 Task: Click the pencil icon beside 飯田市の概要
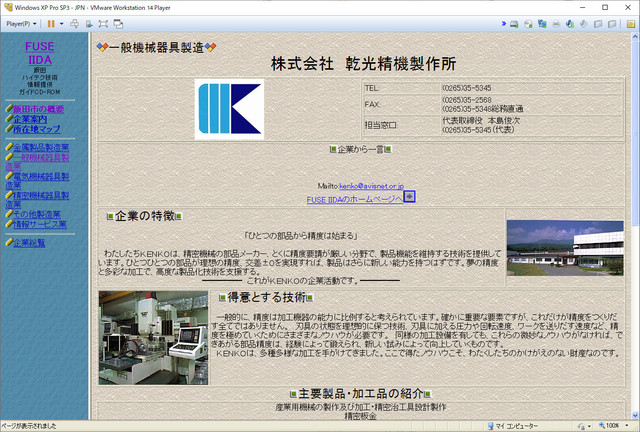pos(9,109)
